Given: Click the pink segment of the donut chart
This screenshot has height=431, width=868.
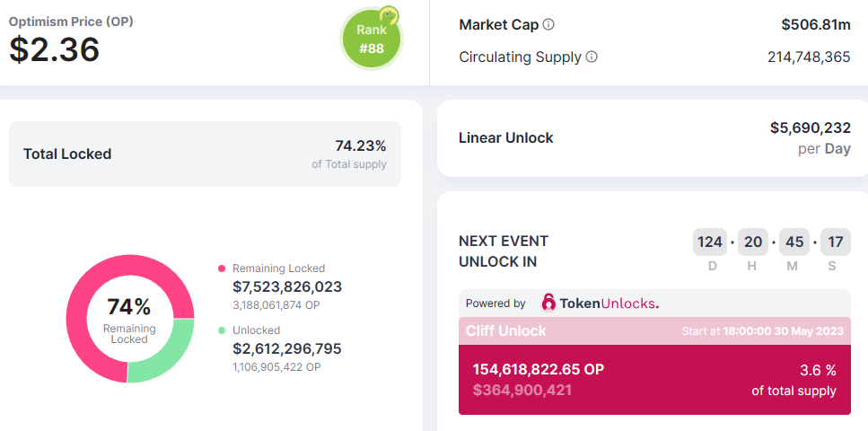Looking at the screenshot, I should coord(83,296).
